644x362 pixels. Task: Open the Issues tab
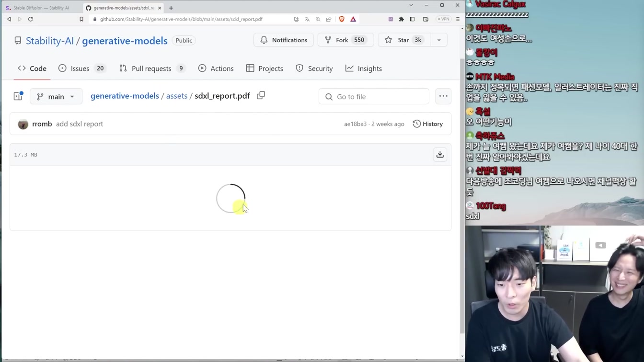82,68
